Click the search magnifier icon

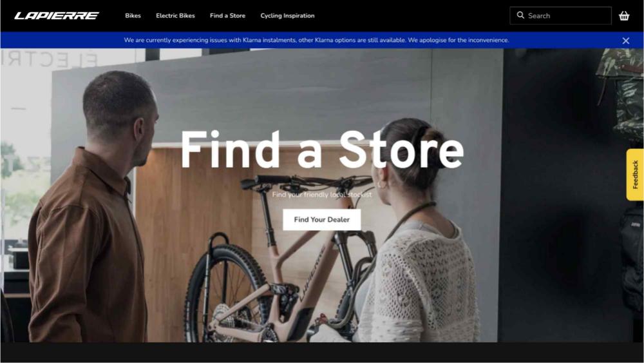[520, 15]
